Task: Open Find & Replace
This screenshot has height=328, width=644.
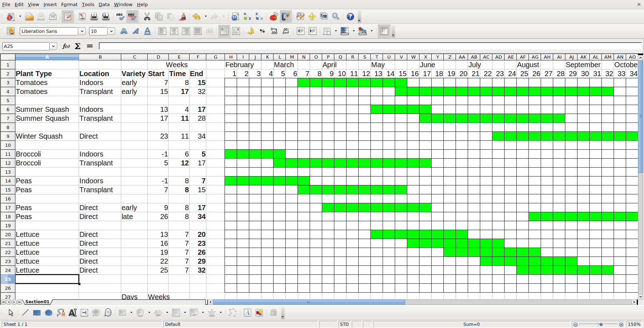Action: (x=300, y=16)
